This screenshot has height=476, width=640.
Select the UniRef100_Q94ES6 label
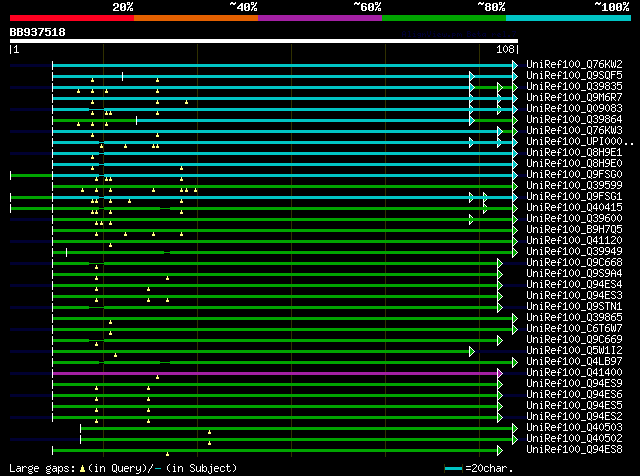click(574, 395)
